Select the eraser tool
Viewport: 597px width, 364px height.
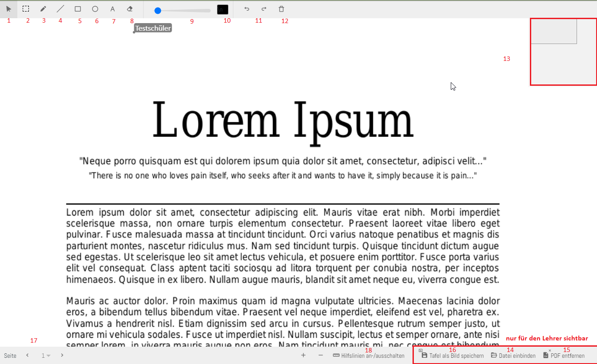click(x=130, y=9)
